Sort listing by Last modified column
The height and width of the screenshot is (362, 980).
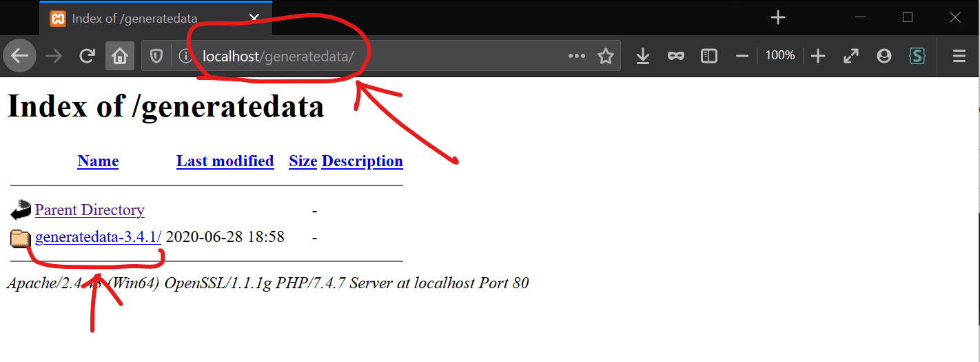coord(225,161)
